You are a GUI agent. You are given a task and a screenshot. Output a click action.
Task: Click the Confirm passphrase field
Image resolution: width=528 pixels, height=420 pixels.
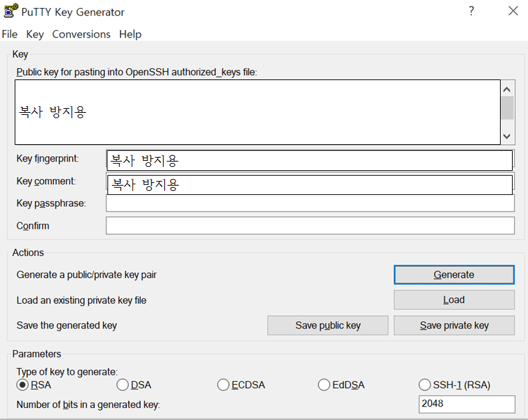[310, 226]
